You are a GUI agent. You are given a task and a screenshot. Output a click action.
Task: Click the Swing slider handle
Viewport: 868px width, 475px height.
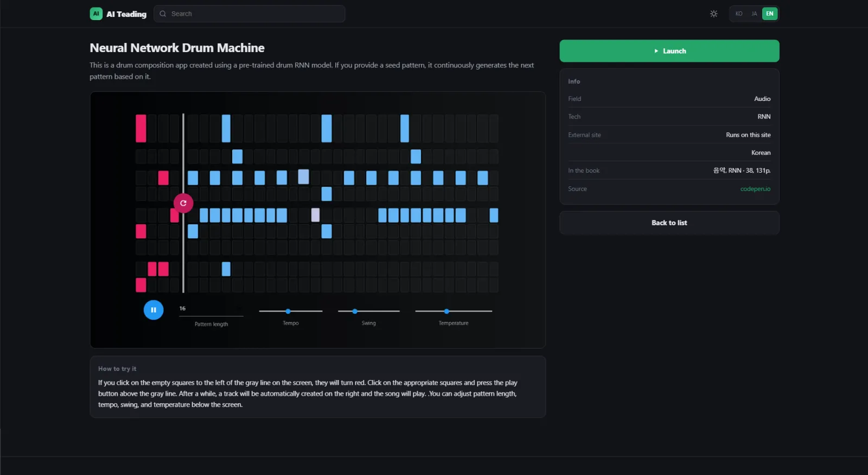tap(355, 311)
